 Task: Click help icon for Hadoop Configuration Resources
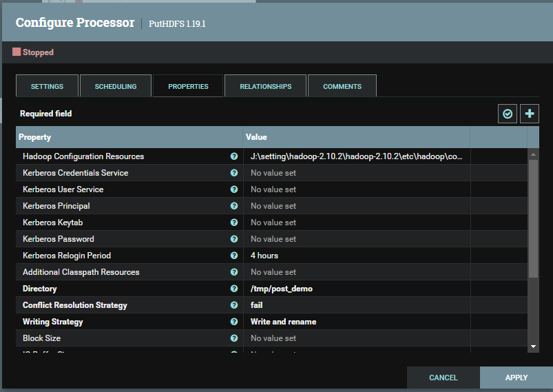coord(234,156)
